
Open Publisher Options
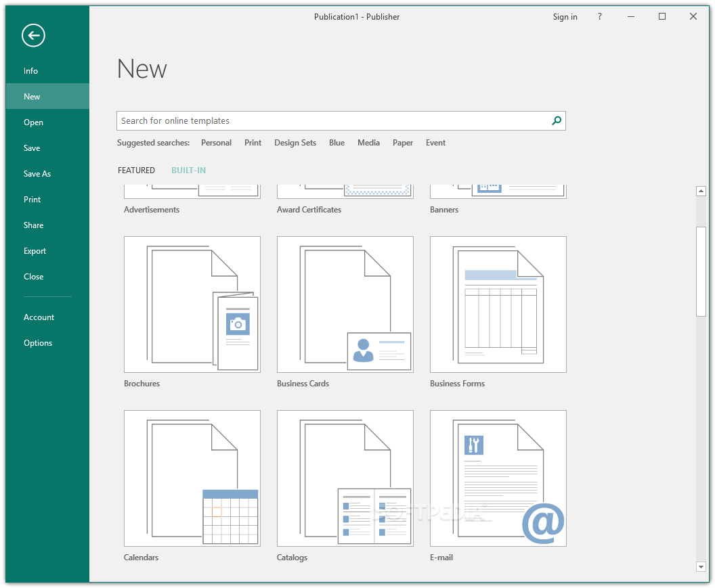click(x=47, y=343)
